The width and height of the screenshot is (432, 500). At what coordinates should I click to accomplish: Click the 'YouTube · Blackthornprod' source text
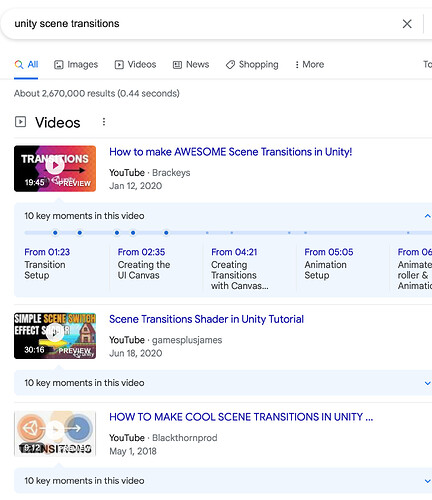(x=163, y=438)
